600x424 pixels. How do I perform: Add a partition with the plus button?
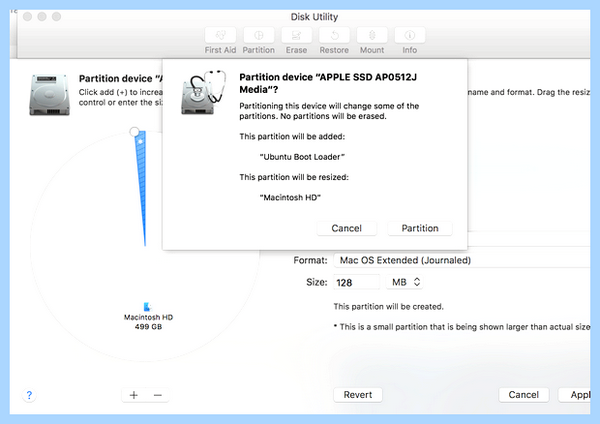tap(134, 395)
